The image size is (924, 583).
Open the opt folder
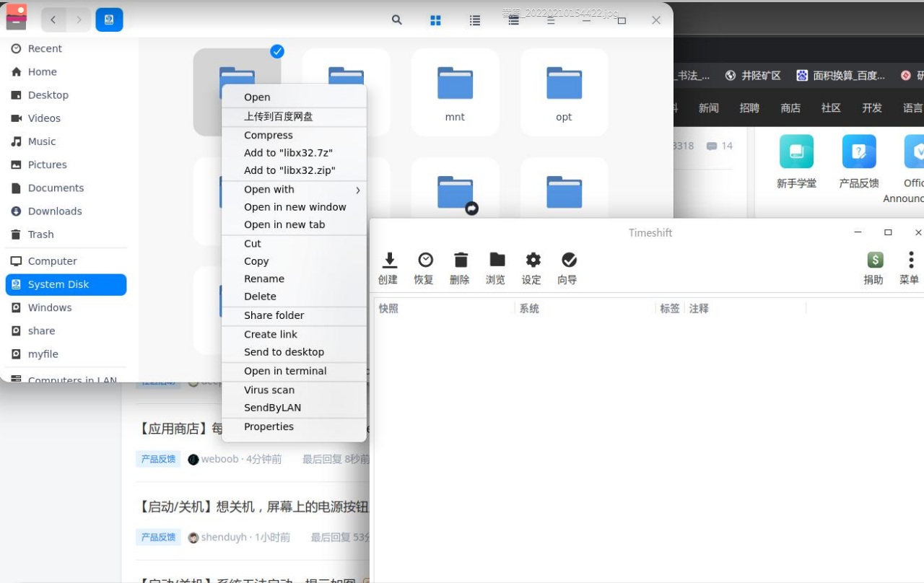point(564,92)
